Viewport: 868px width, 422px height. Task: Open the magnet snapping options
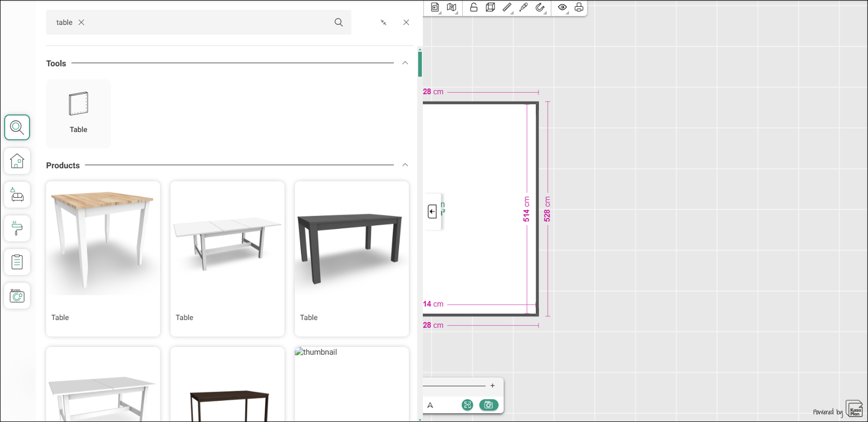(540, 7)
